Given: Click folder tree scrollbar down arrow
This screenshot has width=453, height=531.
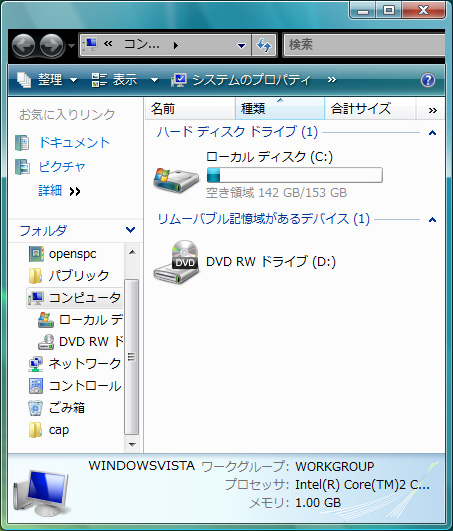Looking at the screenshot, I should tap(132, 444).
